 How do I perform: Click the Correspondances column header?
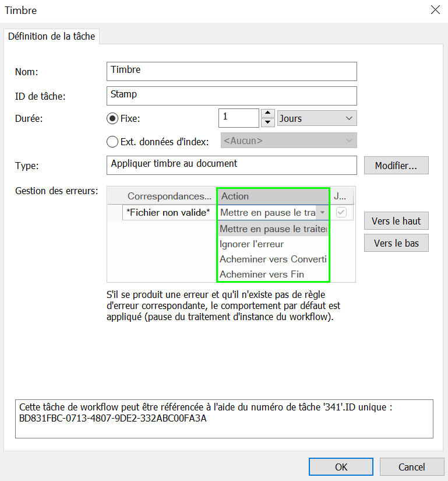click(170, 196)
